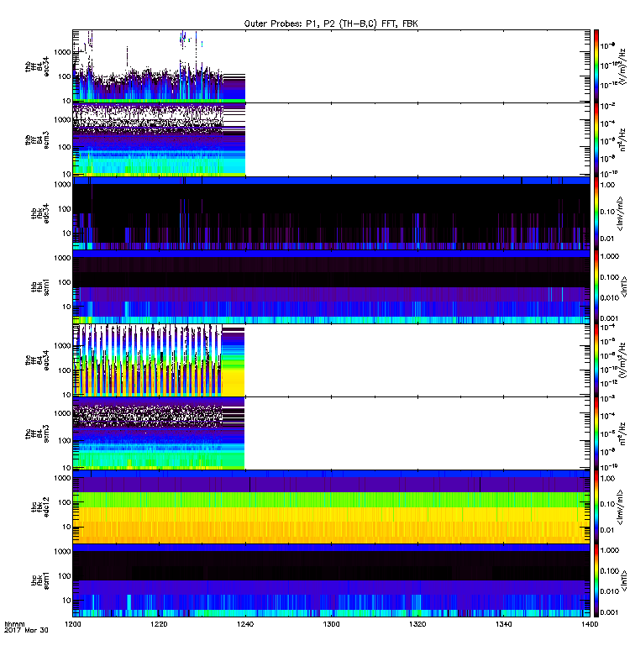
Task: Select the thb fbk scm1 panel axis label
Action: [40, 287]
